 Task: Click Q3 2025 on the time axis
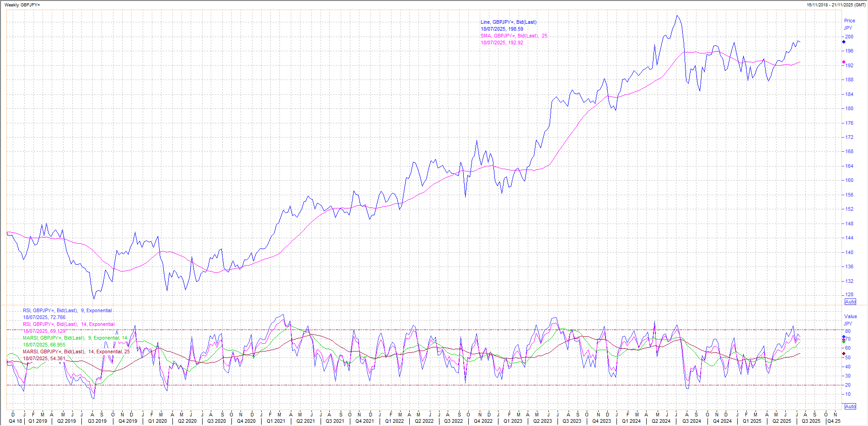pyautogui.click(x=811, y=421)
